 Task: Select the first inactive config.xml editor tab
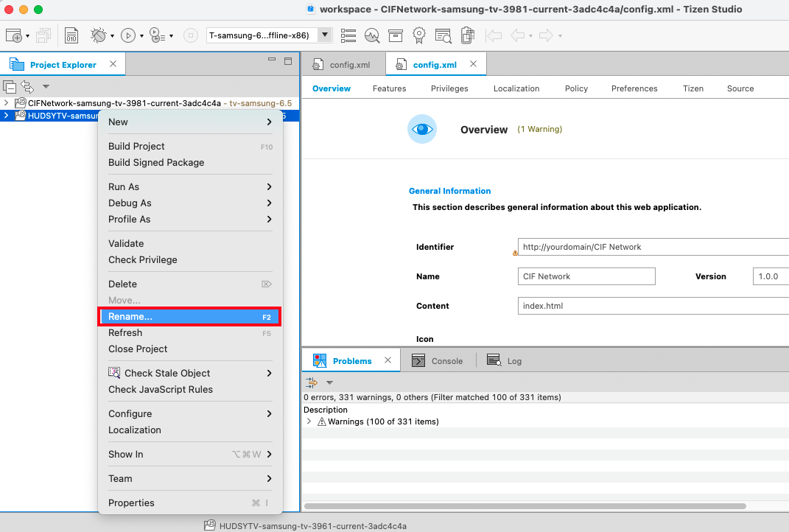(x=343, y=64)
